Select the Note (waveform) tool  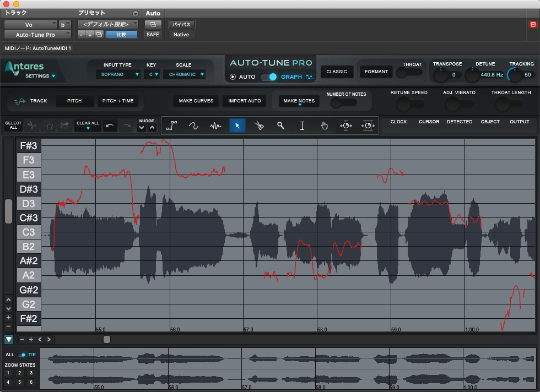coord(215,126)
